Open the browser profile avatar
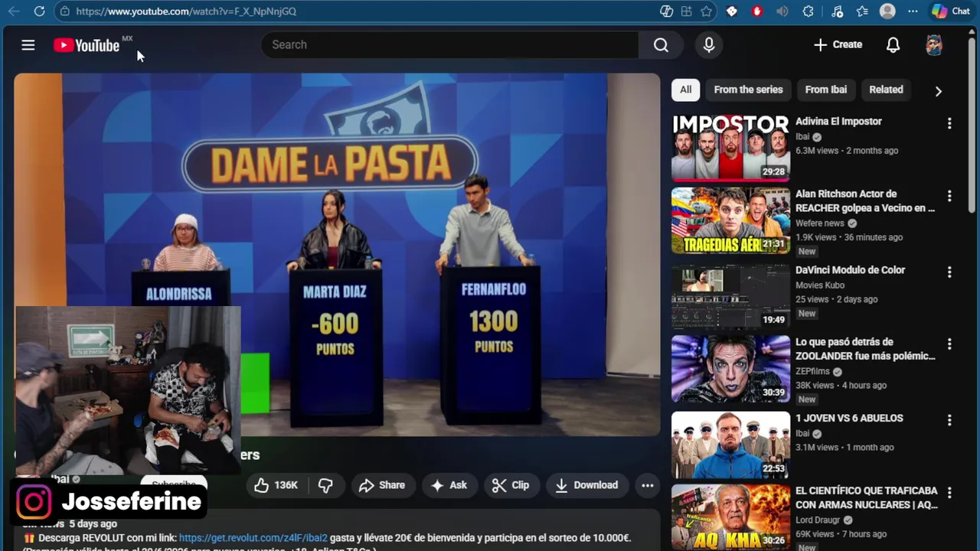 pos(887,11)
